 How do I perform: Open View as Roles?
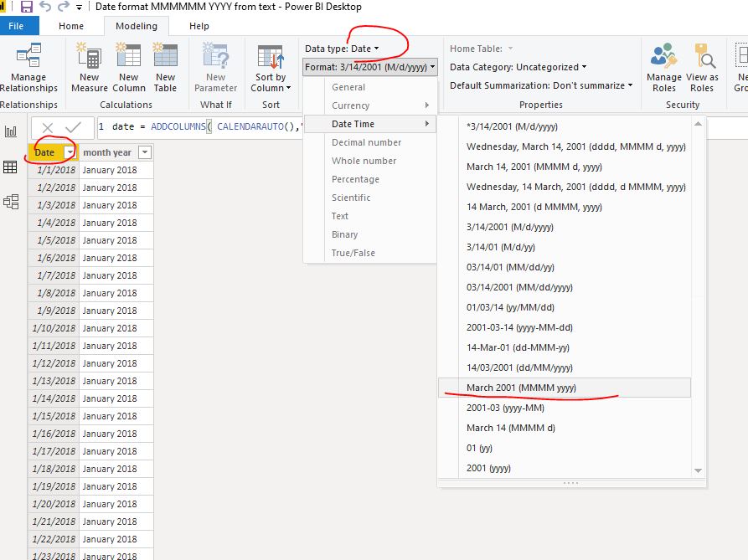tap(702, 67)
